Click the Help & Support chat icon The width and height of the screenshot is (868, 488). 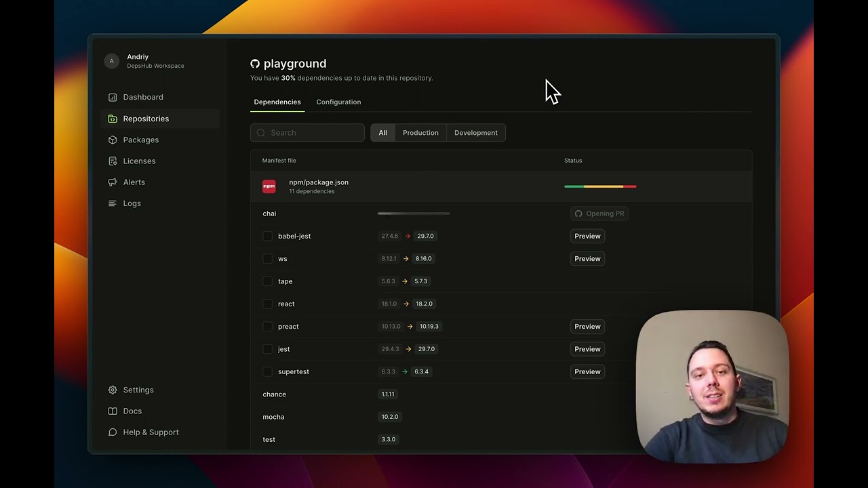point(113,432)
